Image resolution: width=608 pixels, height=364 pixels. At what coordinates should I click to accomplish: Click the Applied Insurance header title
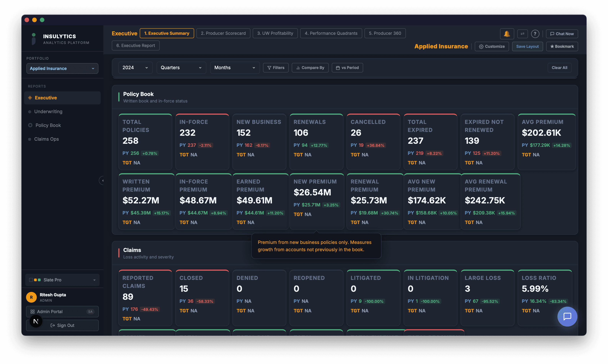[441, 46]
